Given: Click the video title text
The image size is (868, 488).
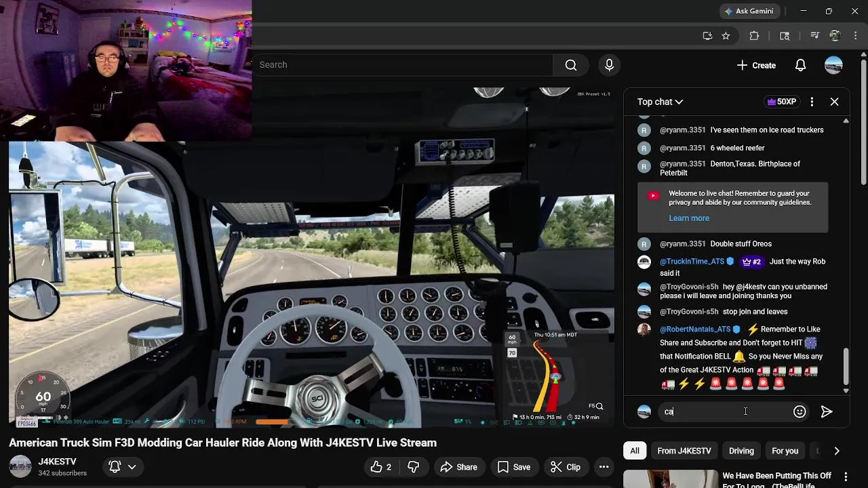Looking at the screenshot, I should pos(222,443).
